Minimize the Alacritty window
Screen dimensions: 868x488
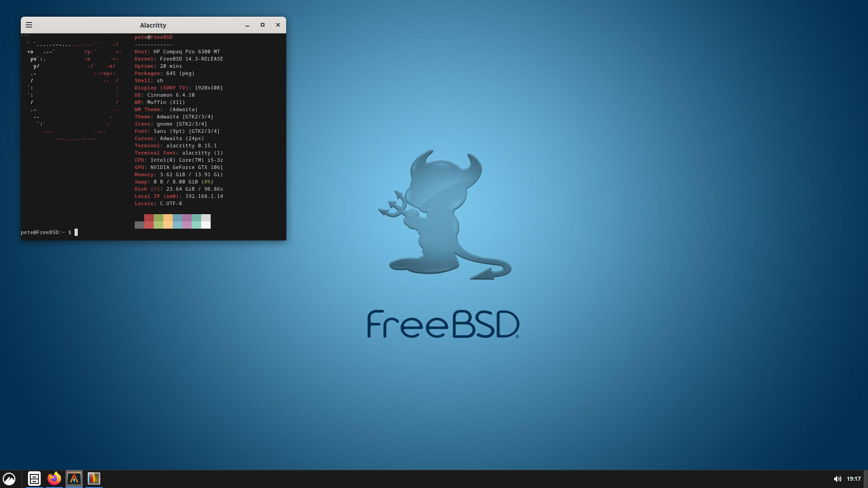[x=247, y=25]
